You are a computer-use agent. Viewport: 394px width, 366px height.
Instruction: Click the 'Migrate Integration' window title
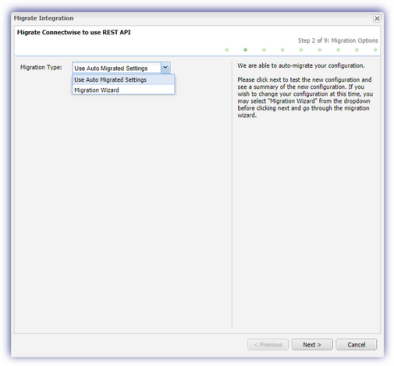coord(44,18)
